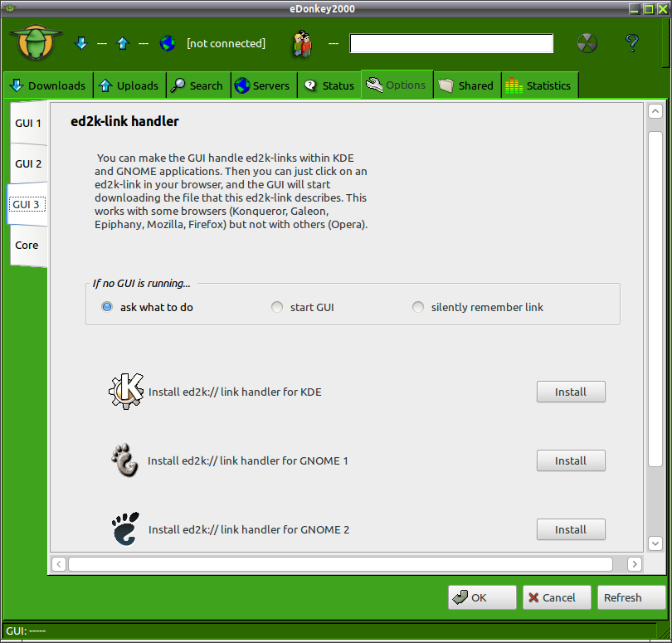Switch to the Servers tab
Screen dimensions: 672x643
(264, 85)
